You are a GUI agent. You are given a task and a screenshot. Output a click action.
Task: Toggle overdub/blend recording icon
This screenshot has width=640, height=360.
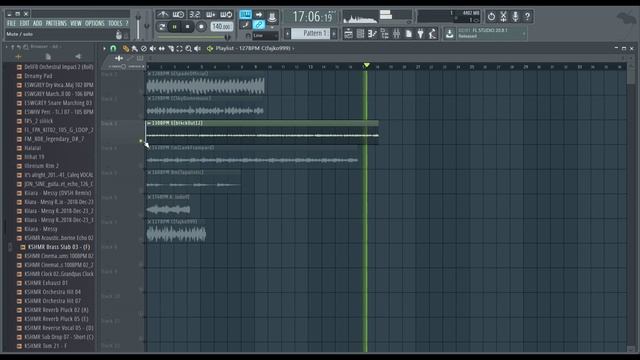point(211,15)
